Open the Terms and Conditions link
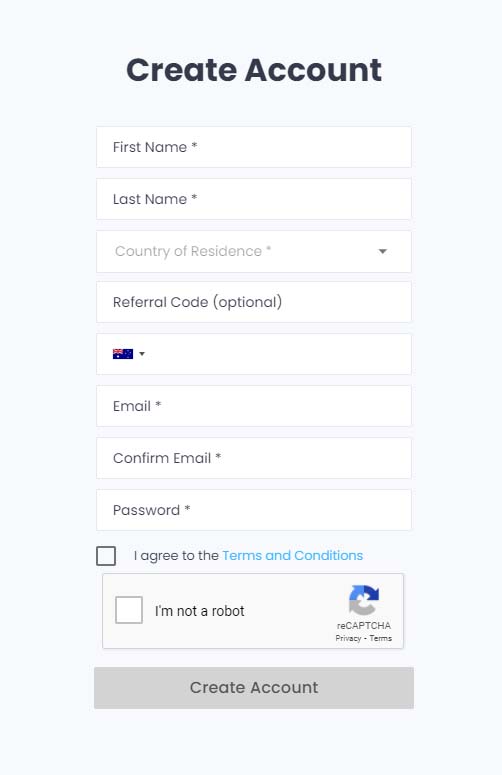The width and height of the screenshot is (502, 775). 293,556
